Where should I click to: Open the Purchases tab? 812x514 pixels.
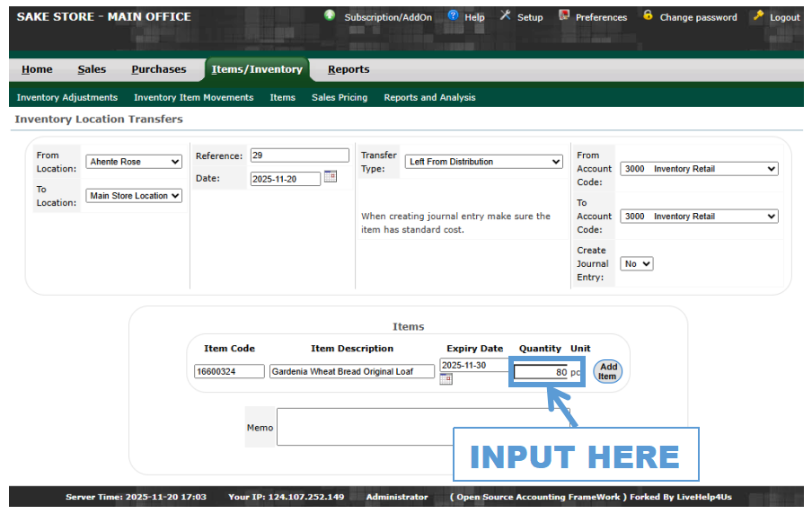(158, 69)
